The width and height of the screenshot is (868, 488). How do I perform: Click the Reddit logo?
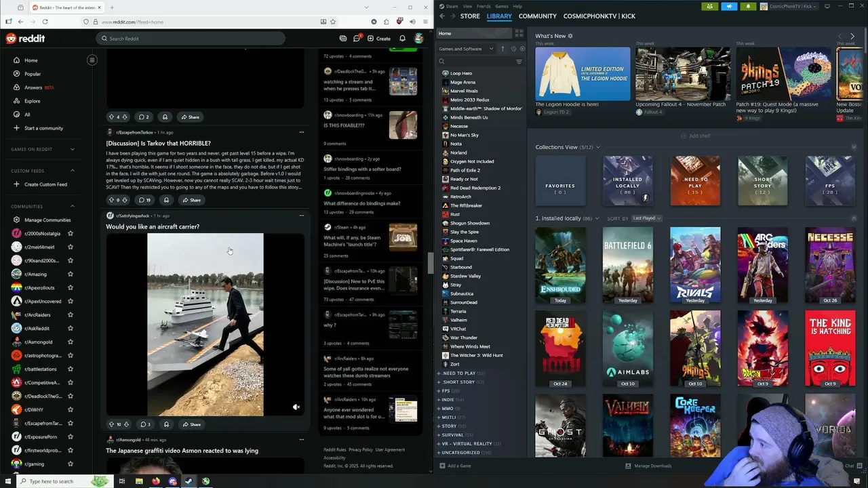[25, 39]
